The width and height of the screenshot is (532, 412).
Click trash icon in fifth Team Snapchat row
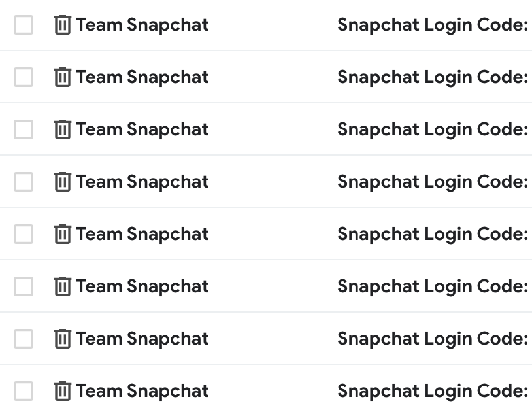click(x=63, y=234)
